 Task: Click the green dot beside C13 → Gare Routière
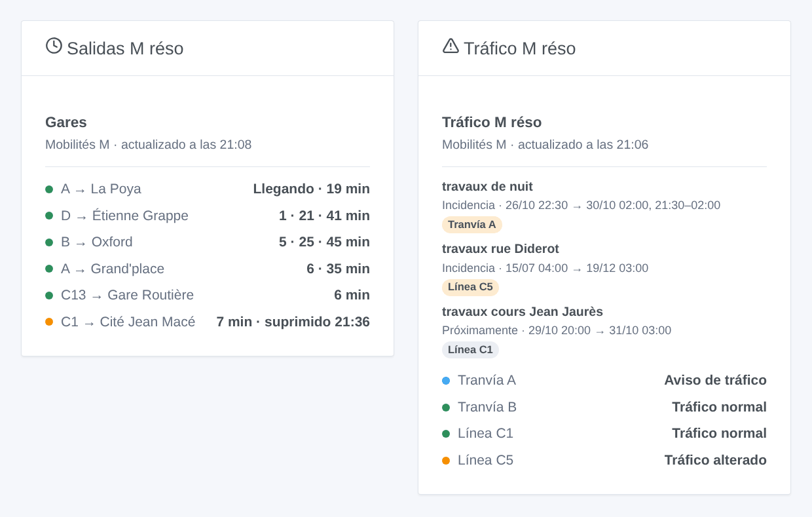(x=49, y=296)
